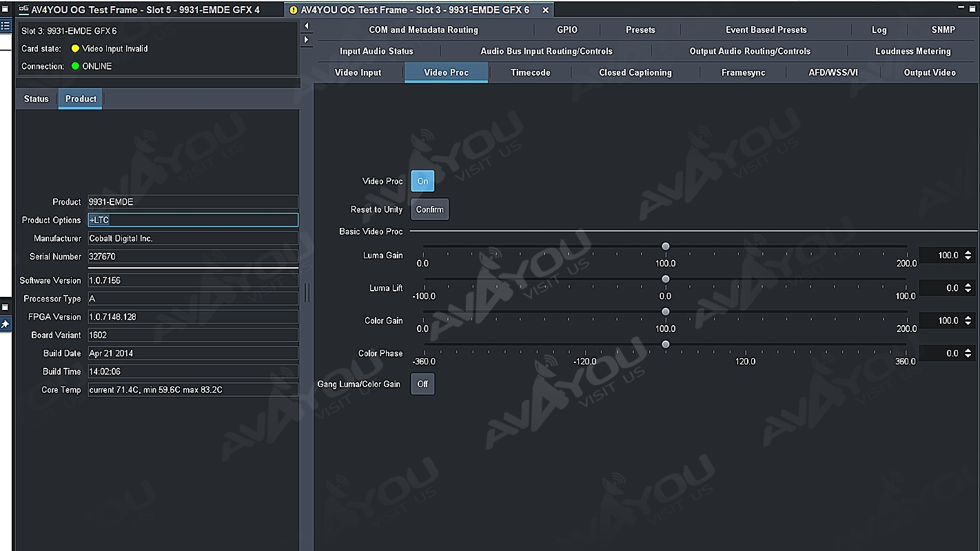Open the SNMP tab
Viewport: 980px width, 551px height.
click(943, 30)
